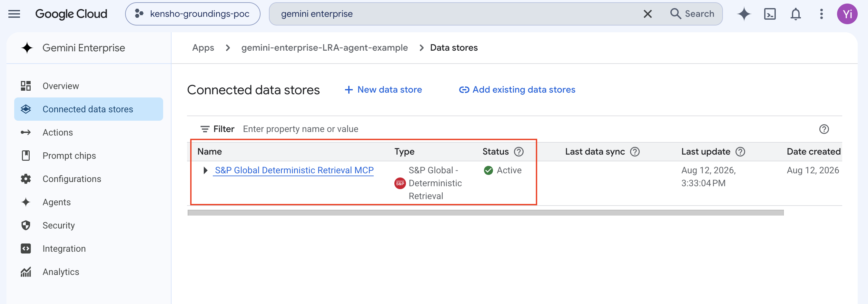Viewport: 868px width, 304px height.
Task: Open the Agents section
Action: [89, 202]
